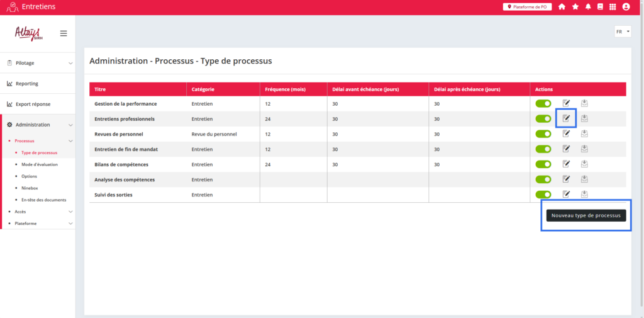Open Mode d'évaluation in sidebar
Viewport: 644px width, 318px height.
click(x=39, y=164)
